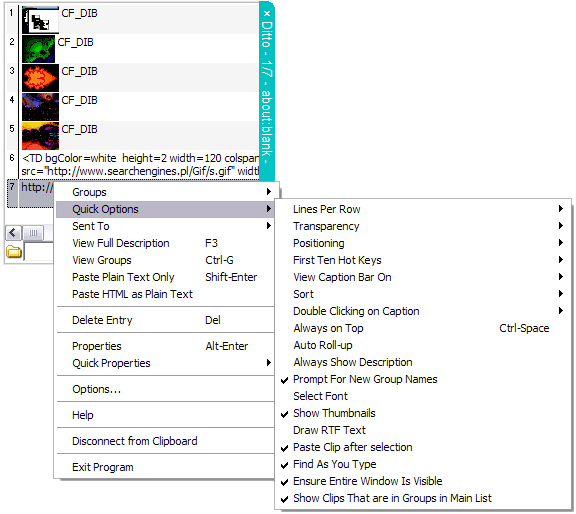Select the yellow-red clip thumbnail in row 5

click(x=40, y=136)
